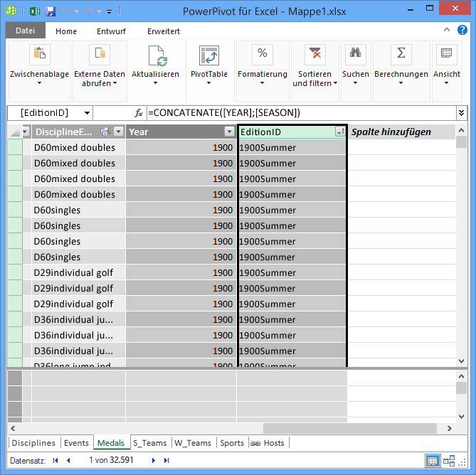This screenshot has height=475, width=476.
Task: Open the Externe Daten abrufen icon
Action: pyautogui.click(x=100, y=55)
